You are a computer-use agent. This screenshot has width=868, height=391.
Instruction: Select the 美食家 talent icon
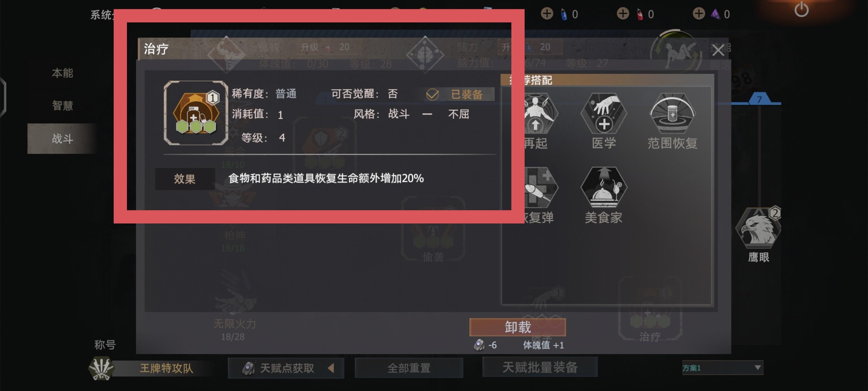[604, 188]
